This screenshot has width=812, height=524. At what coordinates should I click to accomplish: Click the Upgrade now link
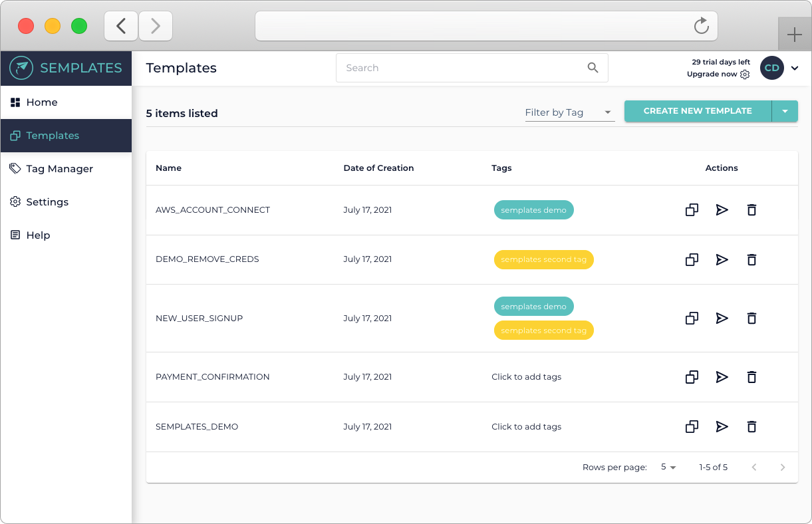(x=712, y=74)
